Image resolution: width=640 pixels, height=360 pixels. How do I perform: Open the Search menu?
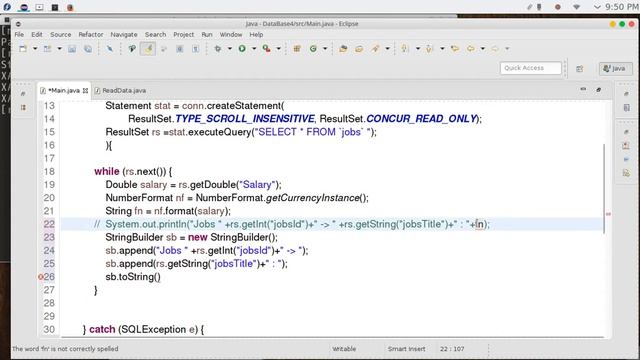pyautogui.click(x=155, y=35)
